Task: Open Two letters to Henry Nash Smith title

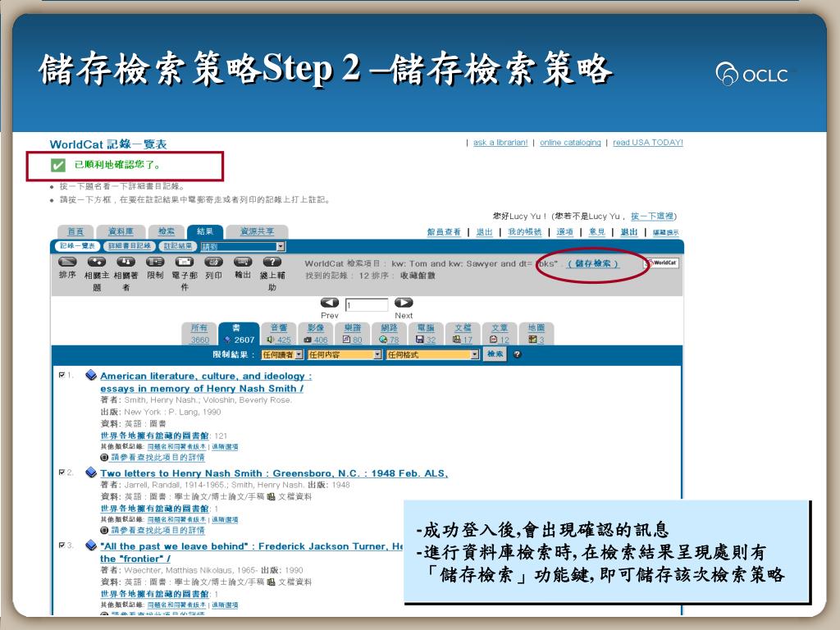Action: click(274, 473)
